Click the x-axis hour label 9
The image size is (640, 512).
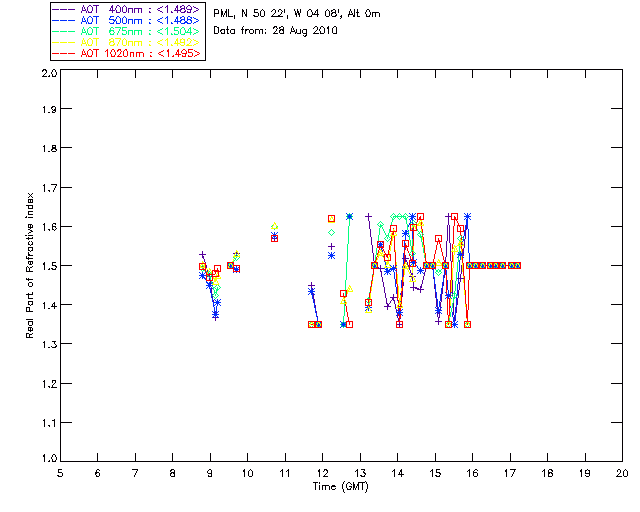(x=210, y=473)
